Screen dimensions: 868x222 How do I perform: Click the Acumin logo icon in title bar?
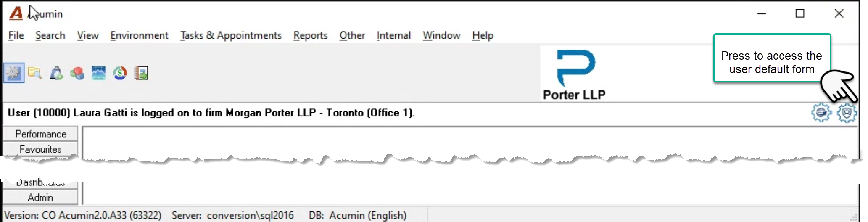[x=16, y=13]
